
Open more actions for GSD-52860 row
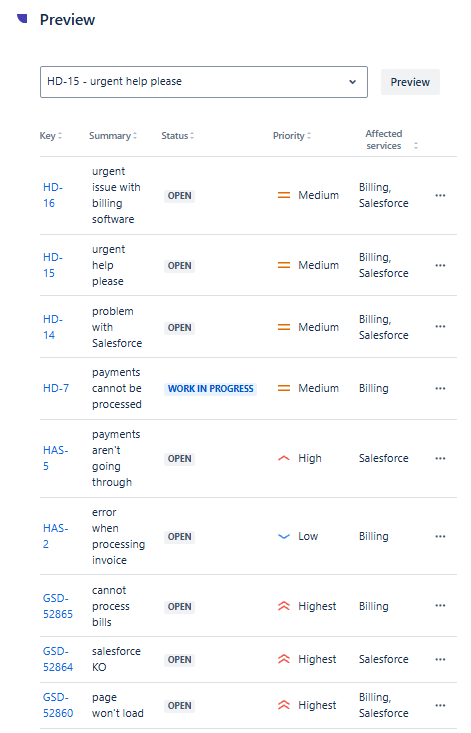(x=440, y=705)
